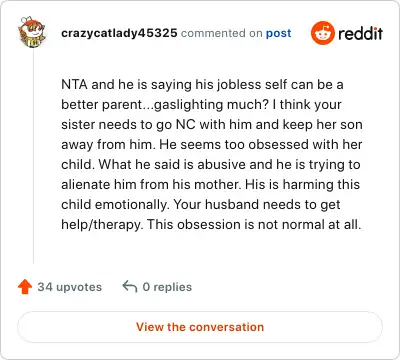This screenshot has width=400, height=360.
Task: Click the word "gaslighting" in the comment
Action: [189, 105]
